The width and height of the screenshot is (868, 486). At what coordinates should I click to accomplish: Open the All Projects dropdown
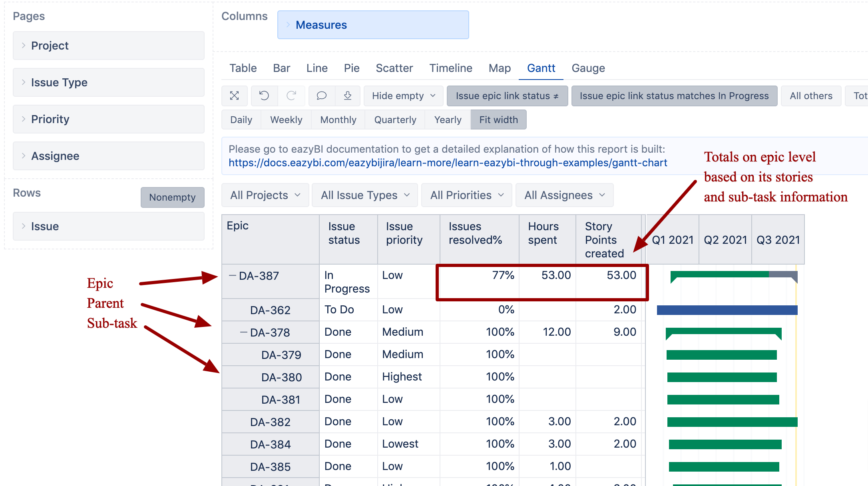click(265, 195)
